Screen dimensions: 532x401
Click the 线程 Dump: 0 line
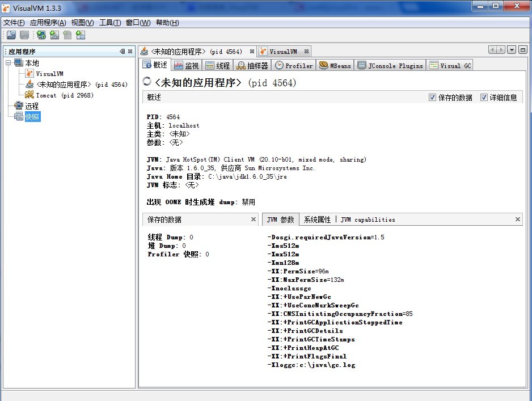click(x=170, y=237)
